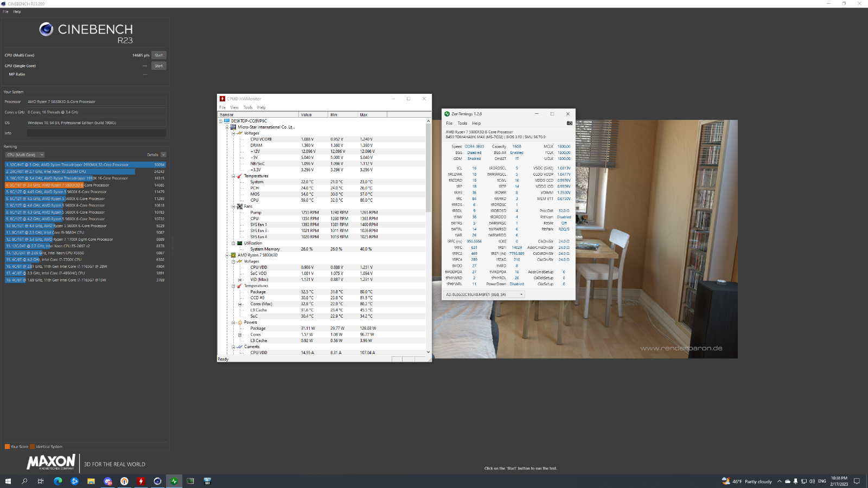Select the Threadripper 2990WX ranking entry

85,165
